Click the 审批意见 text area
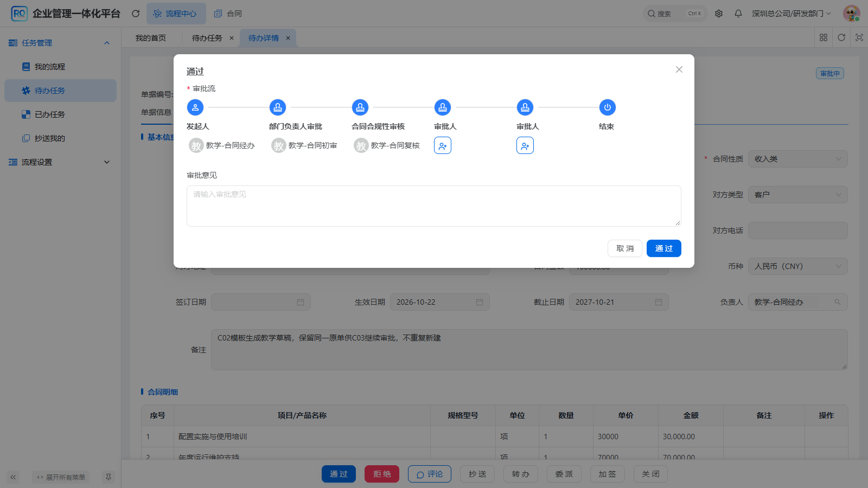868x488 pixels. pyautogui.click(x=434, y=206)
